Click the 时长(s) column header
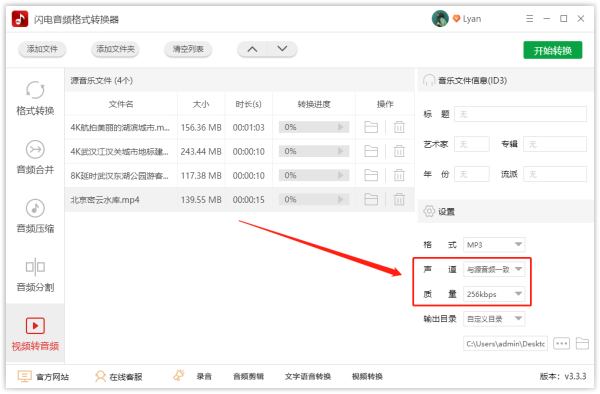Screen dimensions: 600x394 pyautogui.click(x=249, y=104)
